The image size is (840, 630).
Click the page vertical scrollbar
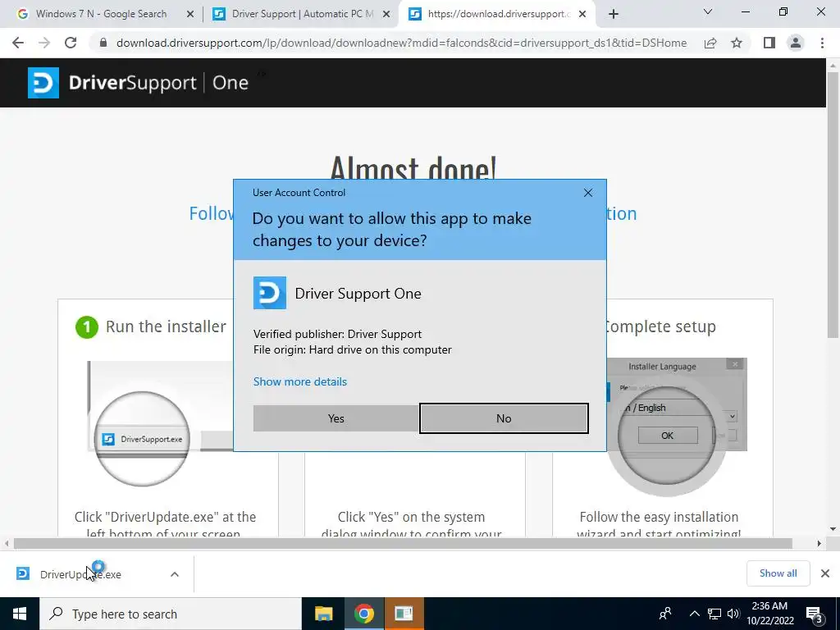point(833,203)
